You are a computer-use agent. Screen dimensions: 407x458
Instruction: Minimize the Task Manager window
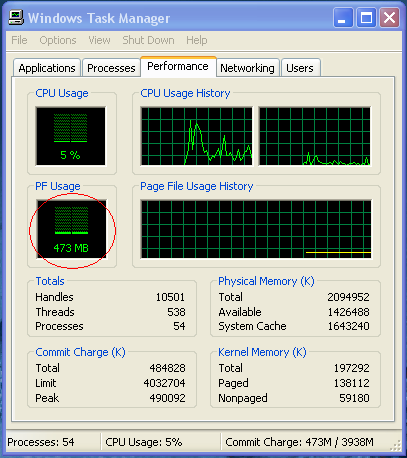coord(343,18)
